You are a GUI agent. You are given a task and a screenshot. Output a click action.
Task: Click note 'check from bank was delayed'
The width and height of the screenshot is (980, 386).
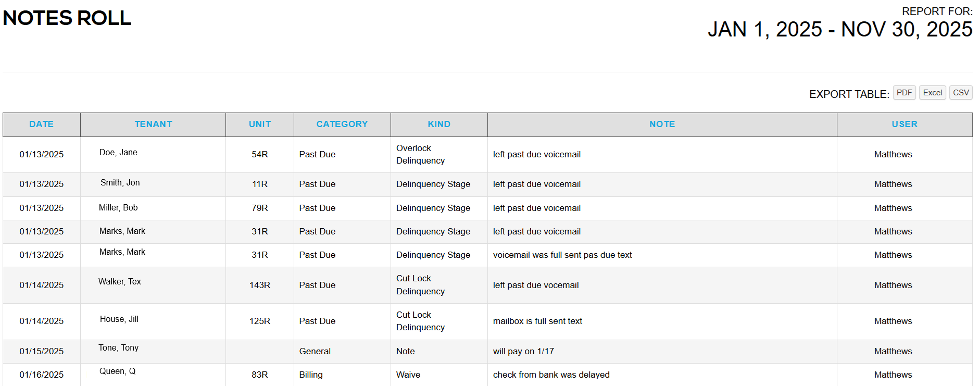coord(551,375)
